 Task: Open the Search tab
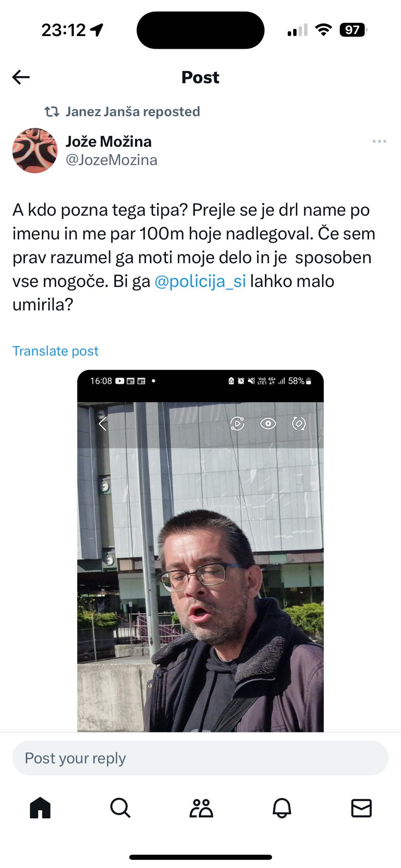coord(120,807)
